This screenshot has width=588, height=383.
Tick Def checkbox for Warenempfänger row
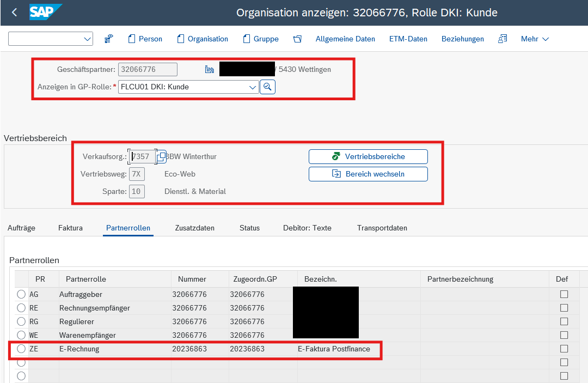pyautogui.click(x=564, y=335)
